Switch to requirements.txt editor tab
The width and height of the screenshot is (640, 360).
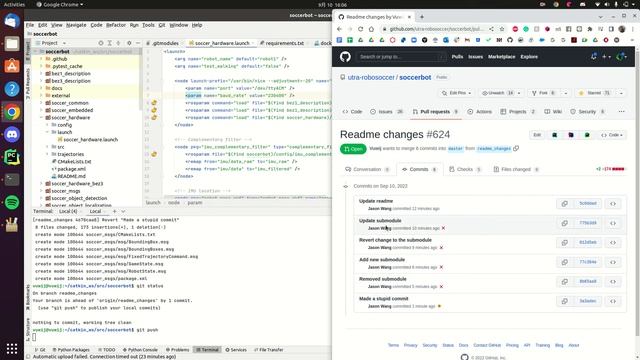tap(284, 43)
